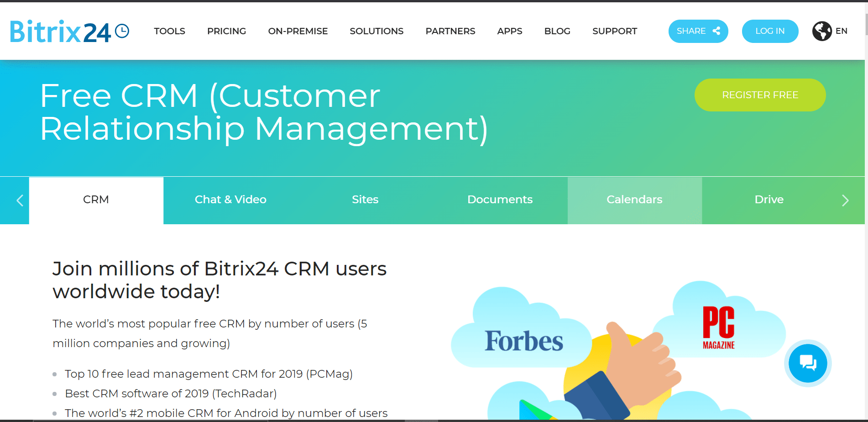868x422 pixels.
Task: Visit the PARTNERS page
Action: tap(450, 31)
